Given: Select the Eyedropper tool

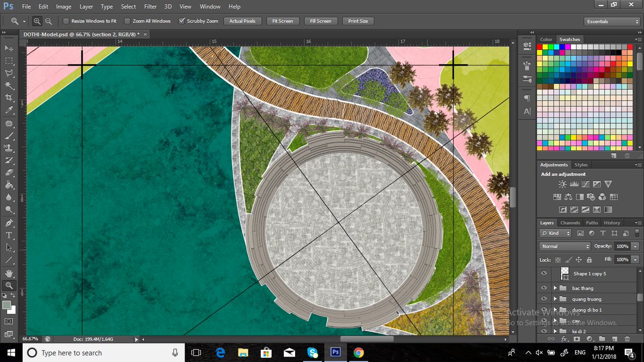Looking at the screenshot, I should pyautogui.click(x=9, y=109).
